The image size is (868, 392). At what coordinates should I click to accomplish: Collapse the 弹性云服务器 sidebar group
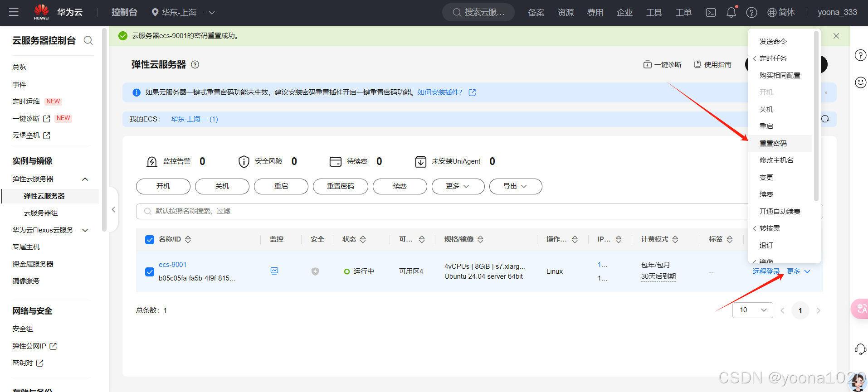click(x=85, y=179)
